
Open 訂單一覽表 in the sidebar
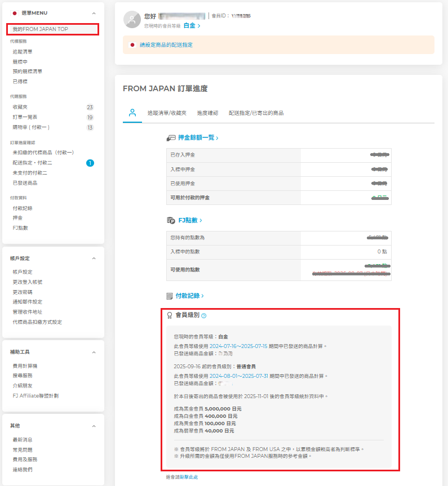tap(25, 117)
